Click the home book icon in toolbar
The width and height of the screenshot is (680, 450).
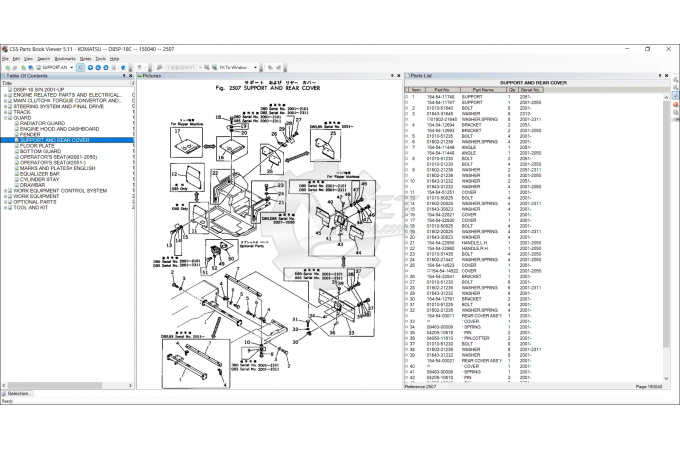(x=31, y=68)
